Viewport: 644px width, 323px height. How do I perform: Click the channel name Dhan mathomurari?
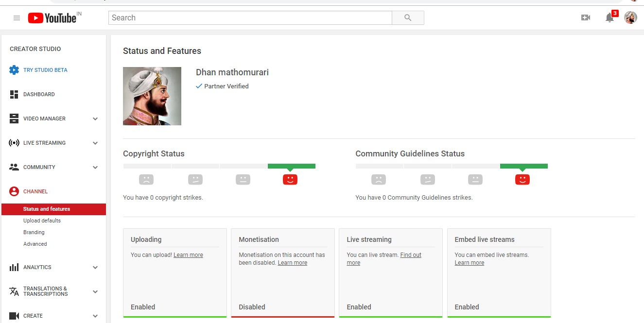232,72
